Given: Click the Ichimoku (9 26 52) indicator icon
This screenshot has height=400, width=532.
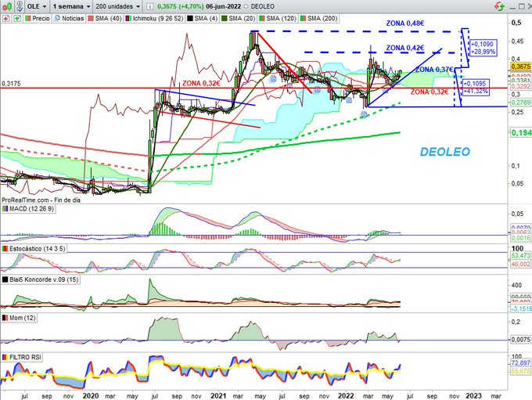Looking at the screenshot, I should pyautogui.click(x=128, y=18).
